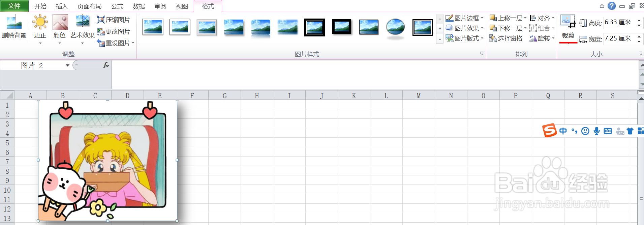Switch to the 视图 view tab
The height and width of the screenshot is (225, 644).
[x=182, y=6]
